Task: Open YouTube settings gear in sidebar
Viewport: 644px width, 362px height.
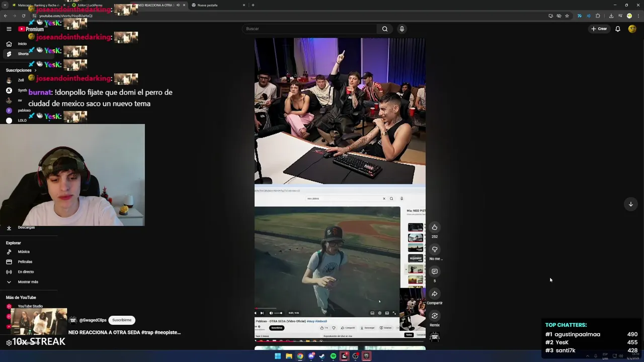Action: [9, 342]
